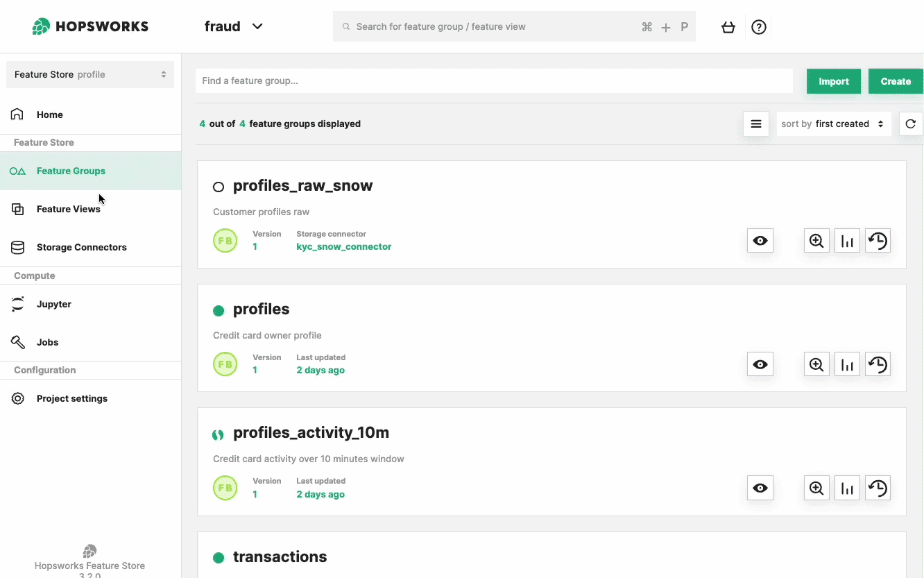This screenshot has height=578, width=924.
Task: Open Project settings
Action: [x=71, y=398]
